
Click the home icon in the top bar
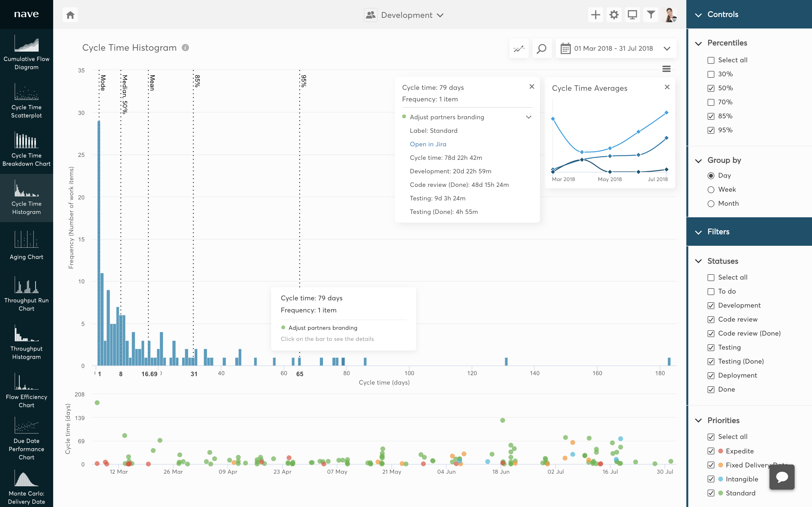coord(70,15)
